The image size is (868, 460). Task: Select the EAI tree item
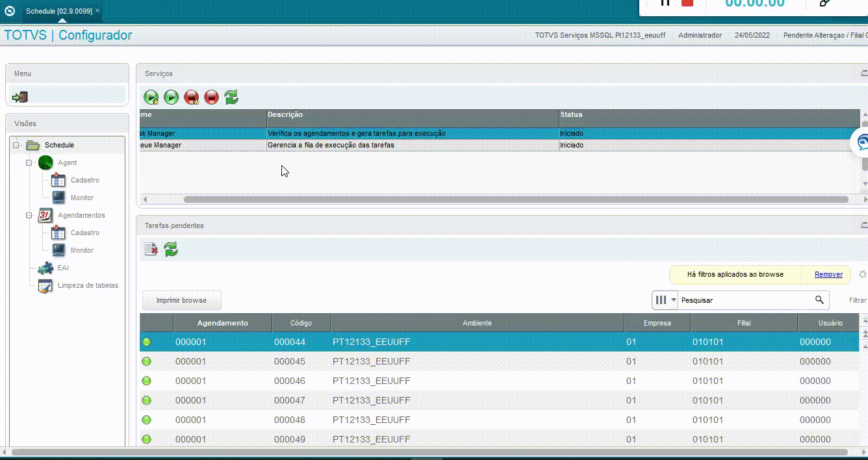63,268
